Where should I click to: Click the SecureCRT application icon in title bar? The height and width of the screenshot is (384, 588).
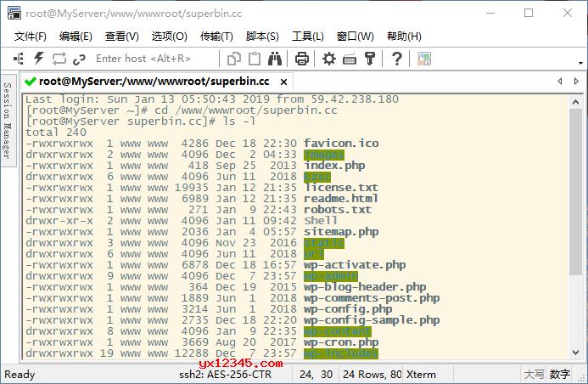tap(14, 13)
